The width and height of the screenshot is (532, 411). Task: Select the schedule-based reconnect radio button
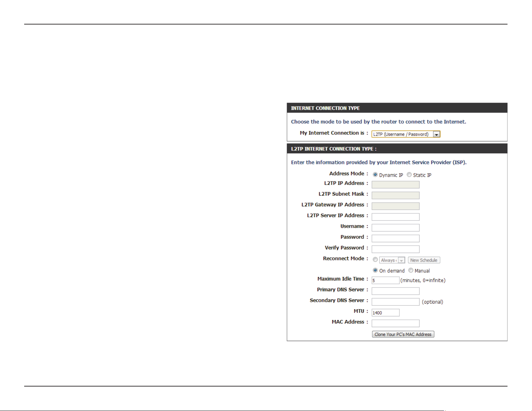[x=375, y=260]
